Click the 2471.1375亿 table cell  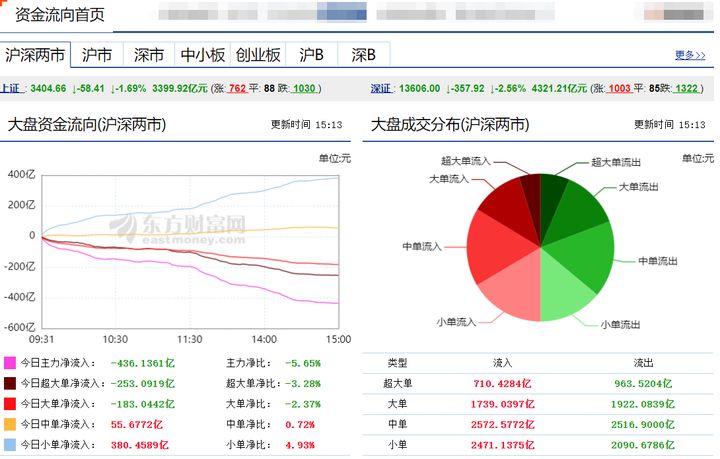click(x=502, y=444)
